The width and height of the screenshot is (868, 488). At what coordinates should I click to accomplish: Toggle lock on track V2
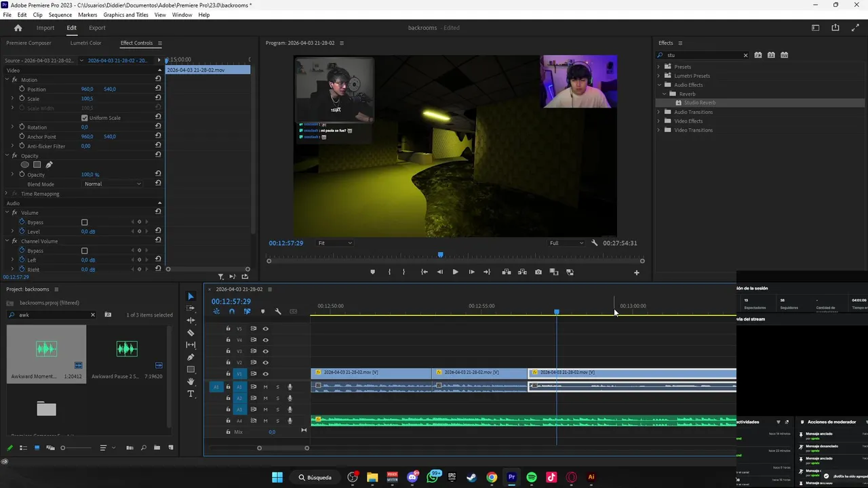pyautogui.click(x=228, y=363)
